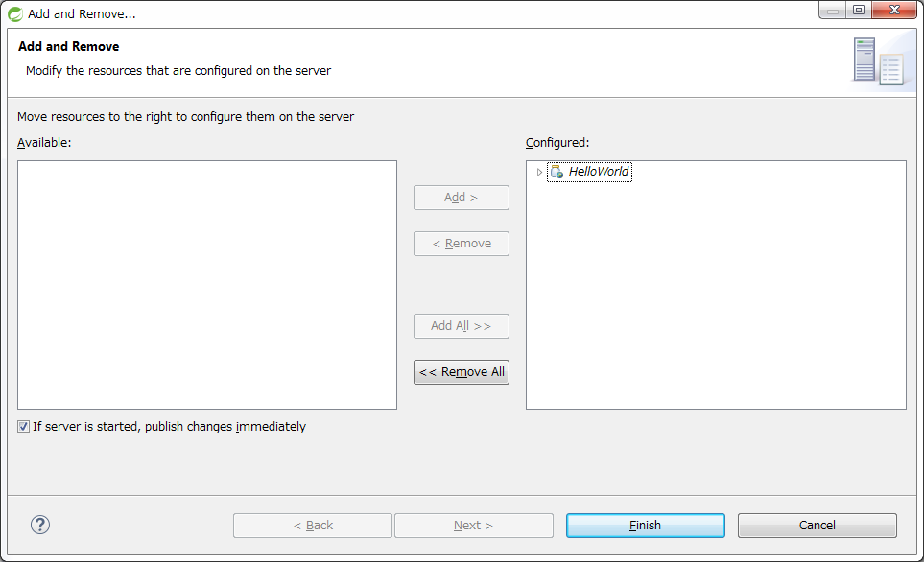Maximize the Add and Remove dialog
This screenshot has width=924, height=562.
click(858, 11)
